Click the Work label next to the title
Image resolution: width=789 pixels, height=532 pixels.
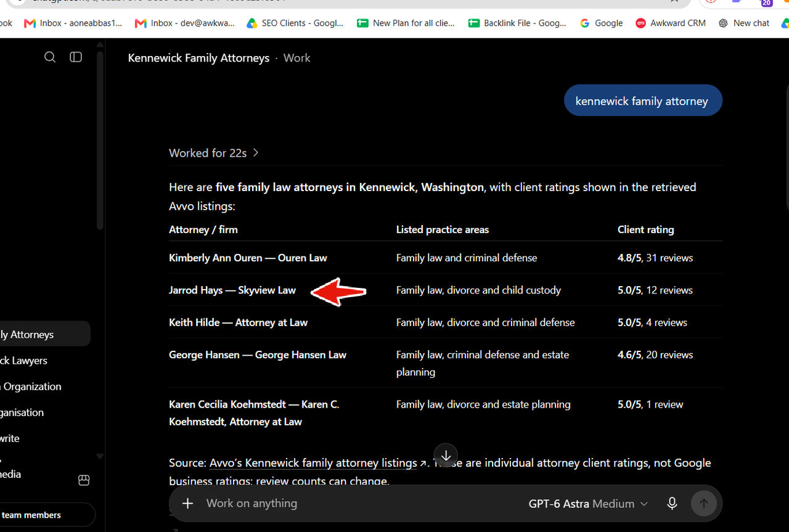296,58
